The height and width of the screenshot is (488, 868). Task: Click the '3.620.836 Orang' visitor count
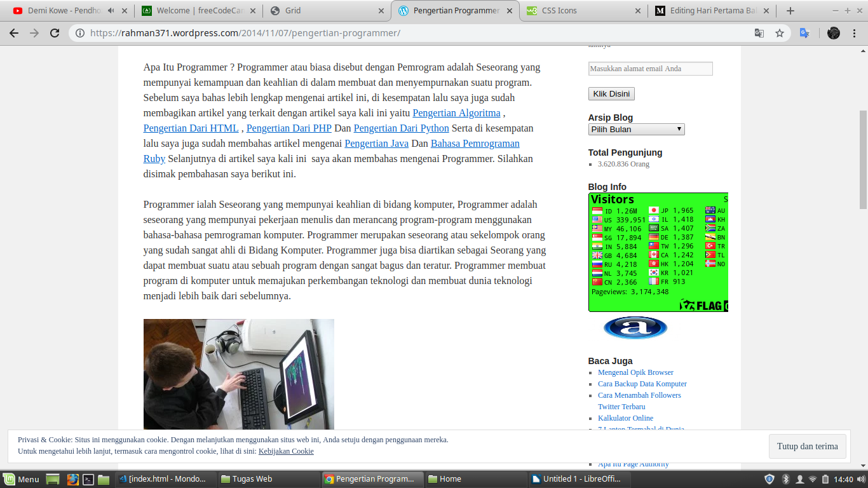pos(623,164)
